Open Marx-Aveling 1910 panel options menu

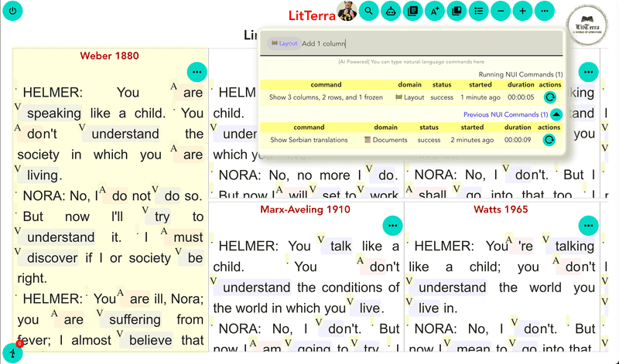pos(392,226)
